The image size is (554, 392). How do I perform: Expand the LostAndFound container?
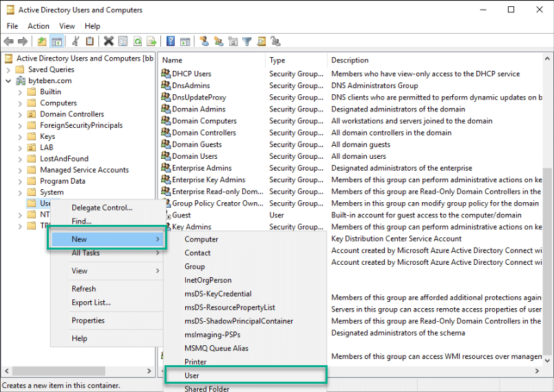tap(20, 160)
